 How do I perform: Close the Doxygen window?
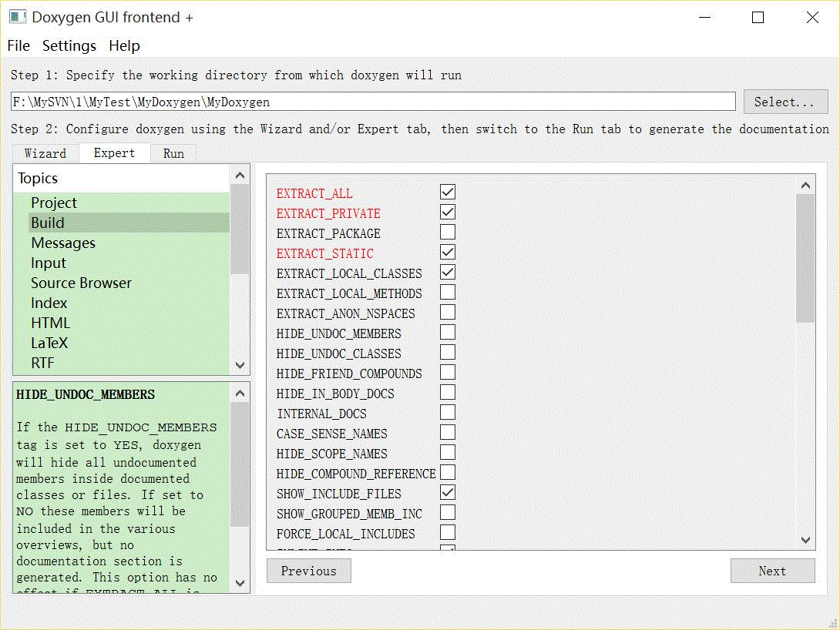pos(812,18)
